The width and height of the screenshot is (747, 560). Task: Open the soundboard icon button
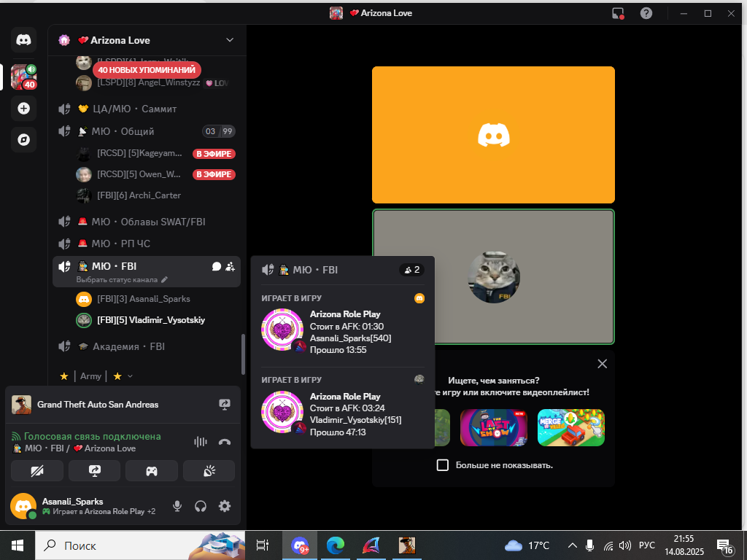209,471
